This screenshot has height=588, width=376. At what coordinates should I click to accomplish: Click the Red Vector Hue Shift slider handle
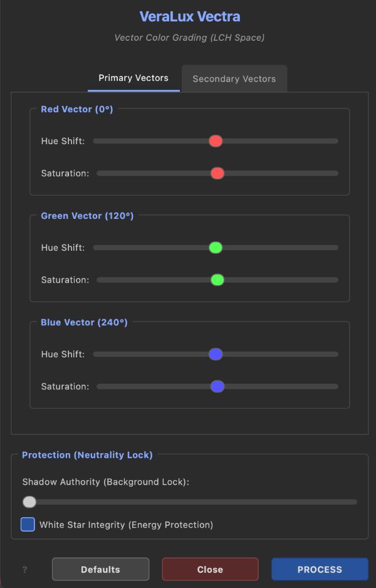(x=216, y=141)
